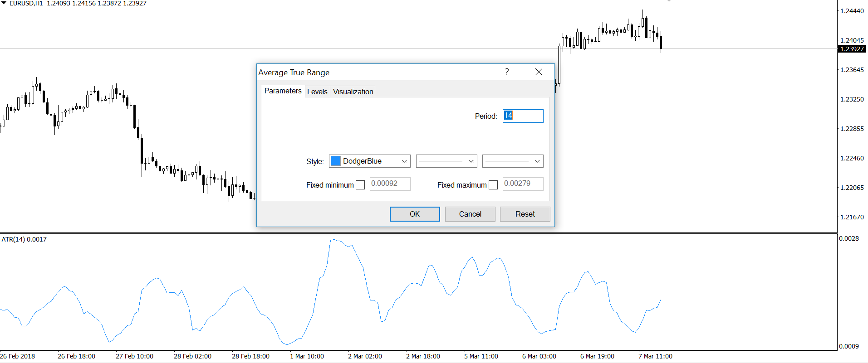Click the 0.0009 ATR scale value
Image resolution: width=868 pixels, height=363 pixels.
[x=848, y=346]
